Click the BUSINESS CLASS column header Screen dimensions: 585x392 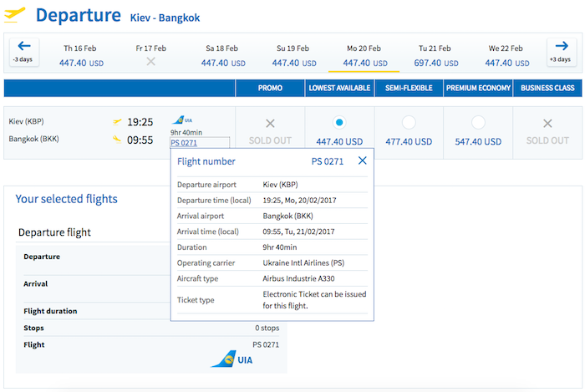point(547,88)
